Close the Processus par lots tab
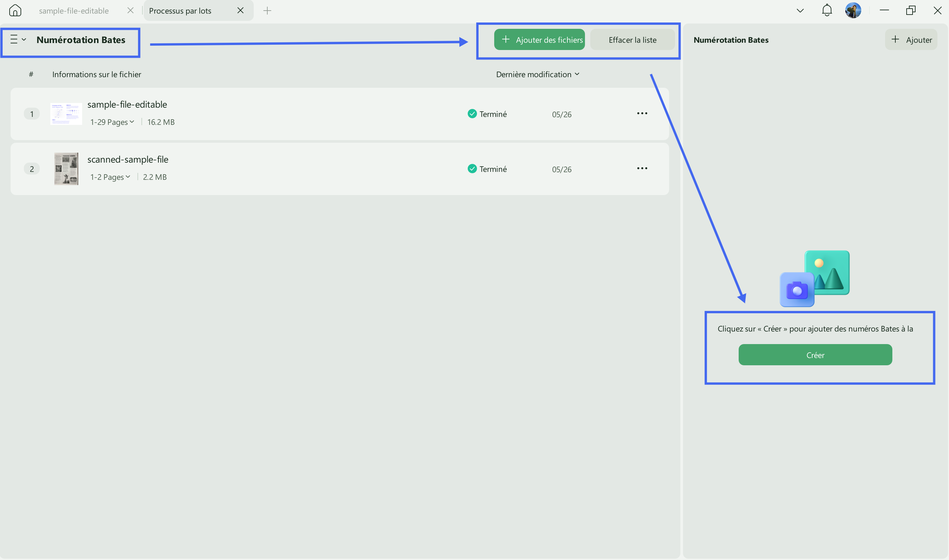Screen dimensions: 949x560 click(240, 10)
